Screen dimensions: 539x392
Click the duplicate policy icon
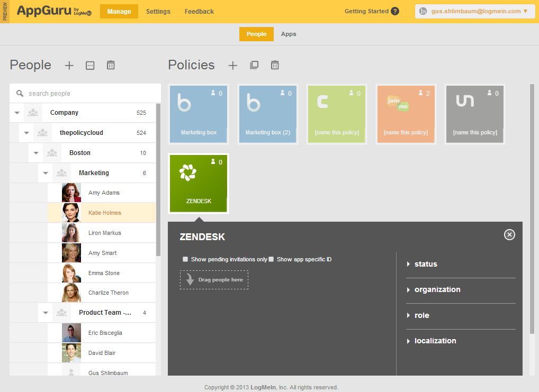pyautogui.click(x=254, y=65)
